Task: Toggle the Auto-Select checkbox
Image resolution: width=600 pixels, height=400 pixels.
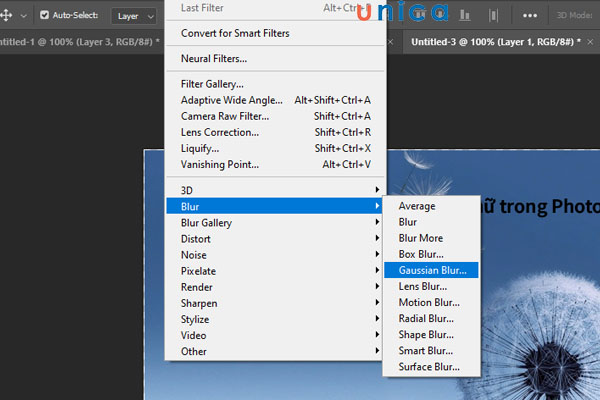Action: coord(44,15)
